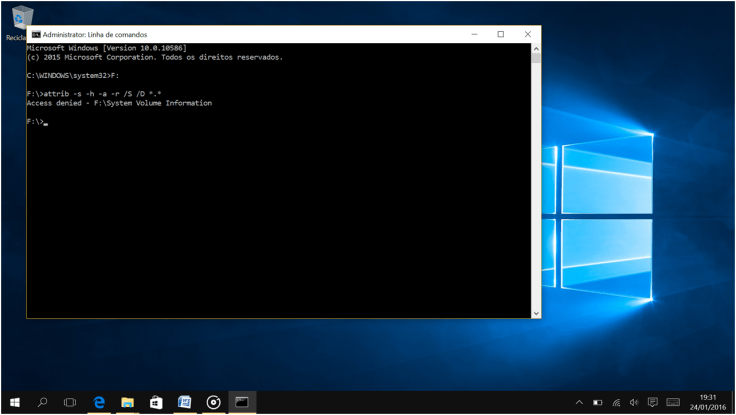Open the Windows Start menu
736x415 pixels.
15,402
